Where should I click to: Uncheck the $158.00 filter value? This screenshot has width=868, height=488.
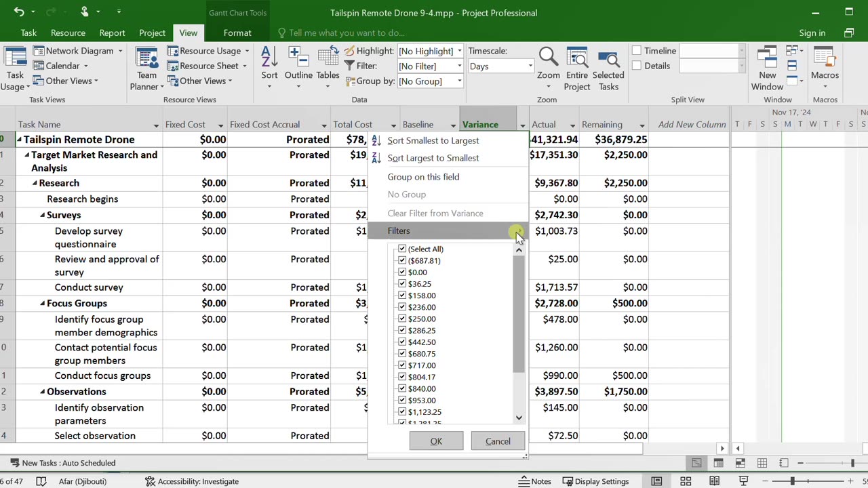pyautogui.click(x=402, y=295)
